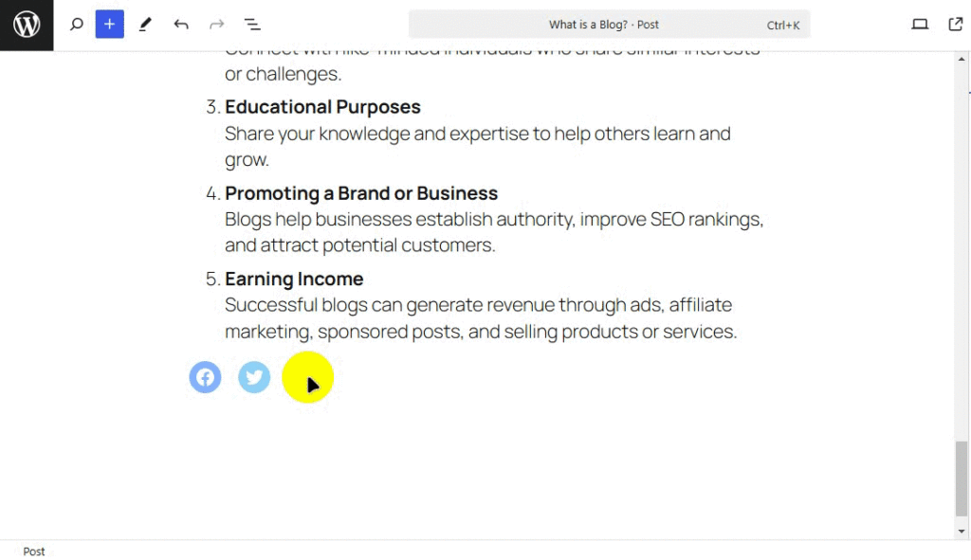Click the redo arrow icon
971x560 pixels.
tap(216, 25)
